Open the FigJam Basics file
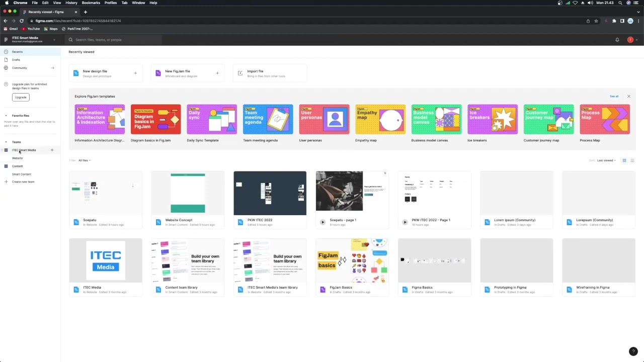This screenshot has height=362, width=644. 352,267
